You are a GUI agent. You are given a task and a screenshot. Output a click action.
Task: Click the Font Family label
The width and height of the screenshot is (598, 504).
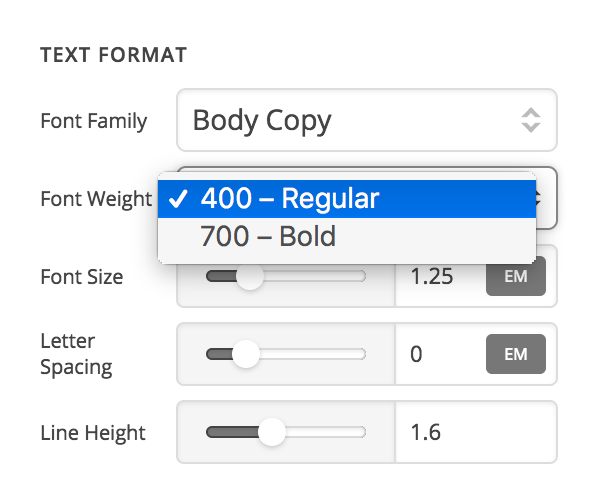(x=93, y=121)
